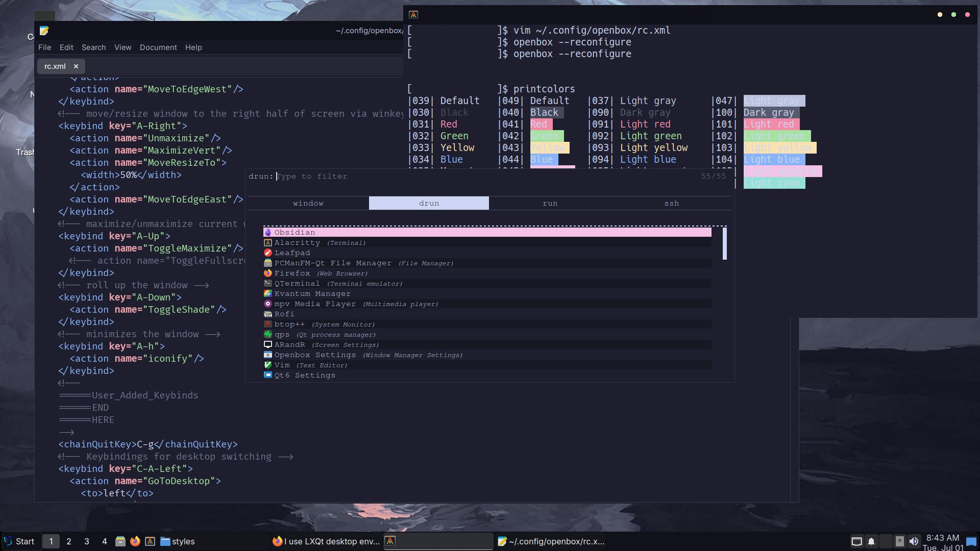Click the 'printcolors' command line in terminal
The width and height of the screenshot is (980, 551).
click(x=544, y=89)
